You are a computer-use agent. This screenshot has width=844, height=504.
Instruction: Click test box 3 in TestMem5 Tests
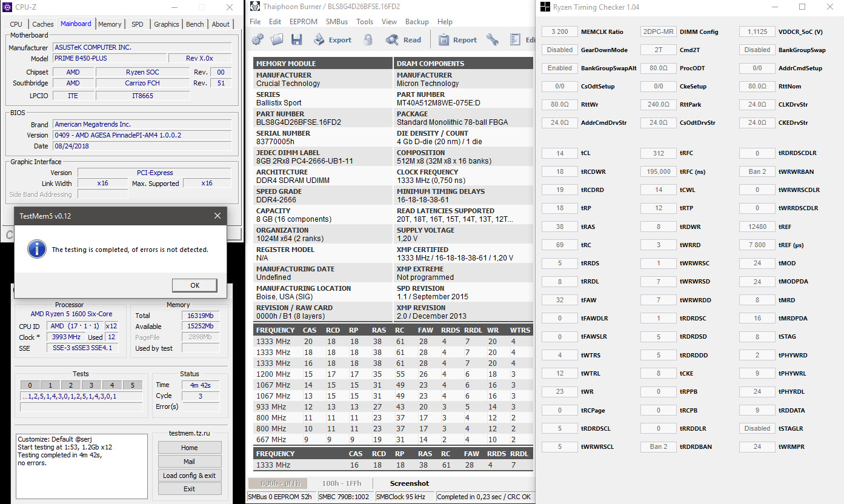coord(91,385)
